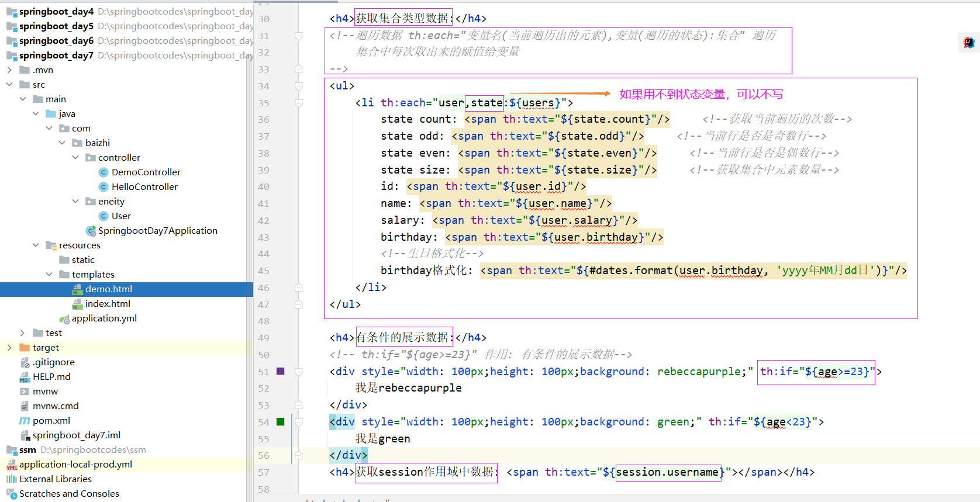Open the .gitignore file

[x=53, y=362]
